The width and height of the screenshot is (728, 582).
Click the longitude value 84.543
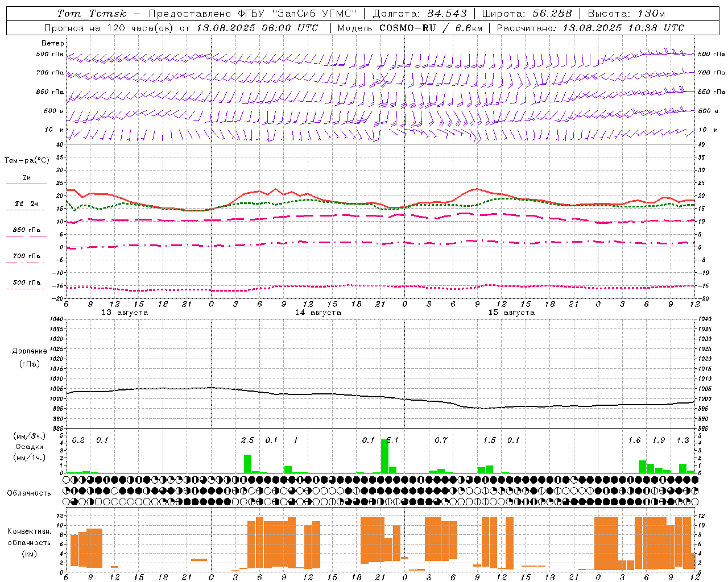(x=448, y=14)
